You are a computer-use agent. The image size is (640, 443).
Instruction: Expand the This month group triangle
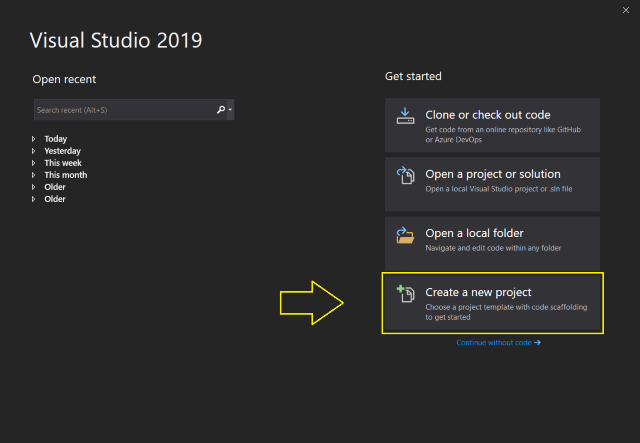click(x=33, y=175)
